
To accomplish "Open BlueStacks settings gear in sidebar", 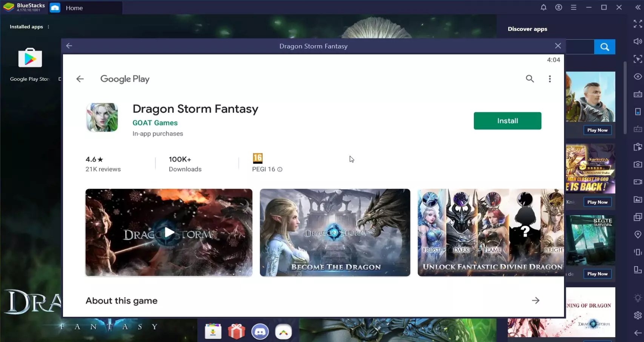I will pos(638,315).
